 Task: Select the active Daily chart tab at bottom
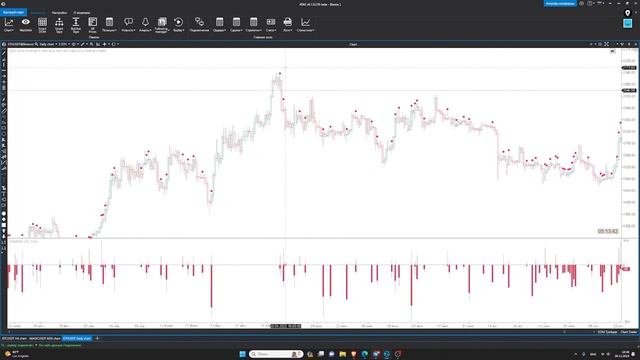(77, 338)
